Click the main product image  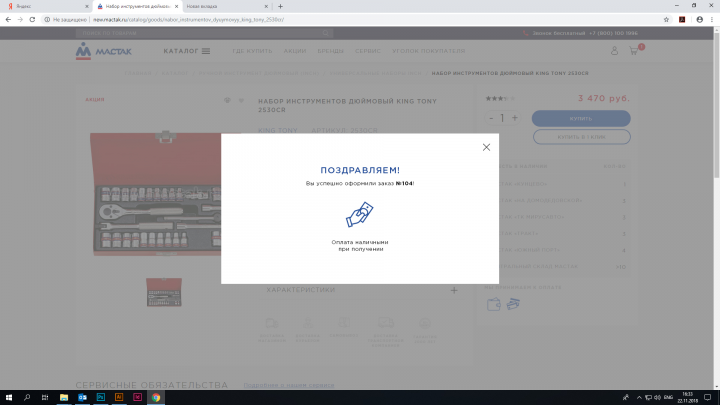click(x=155, y=193)
